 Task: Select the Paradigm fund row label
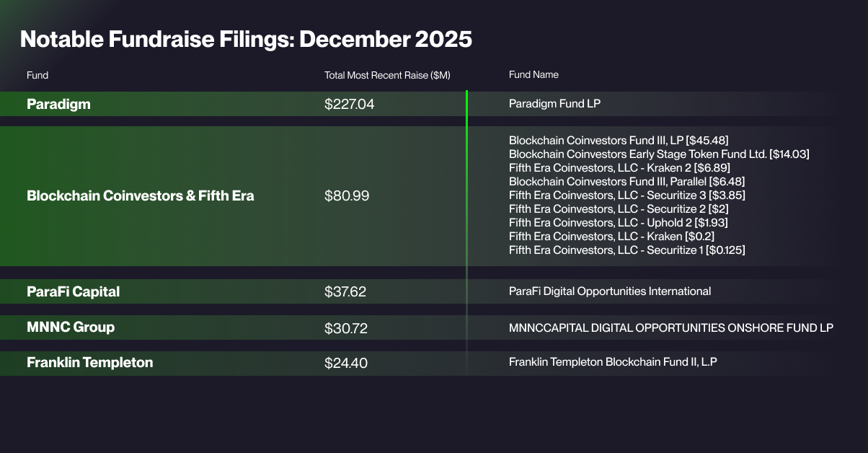[x=58, y=104]
